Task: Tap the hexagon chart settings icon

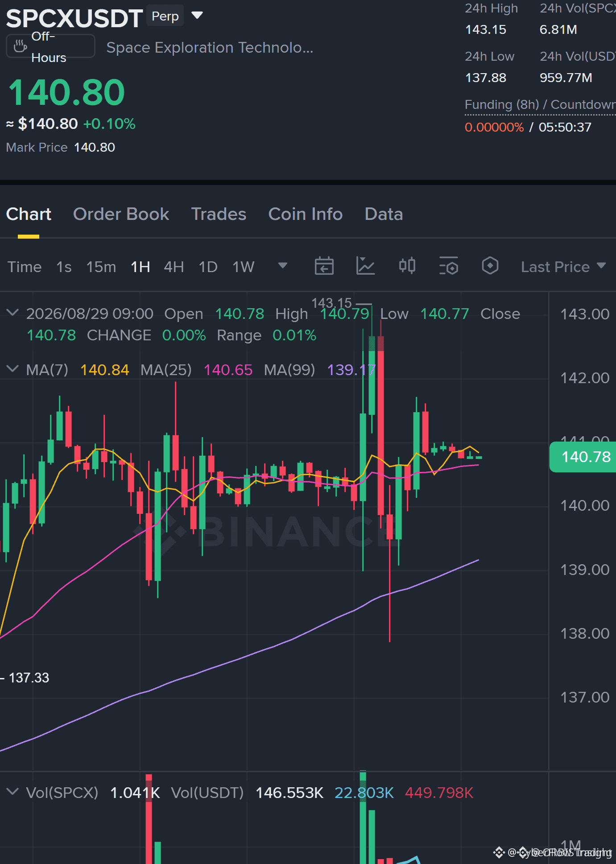Action: pos(490,266)
